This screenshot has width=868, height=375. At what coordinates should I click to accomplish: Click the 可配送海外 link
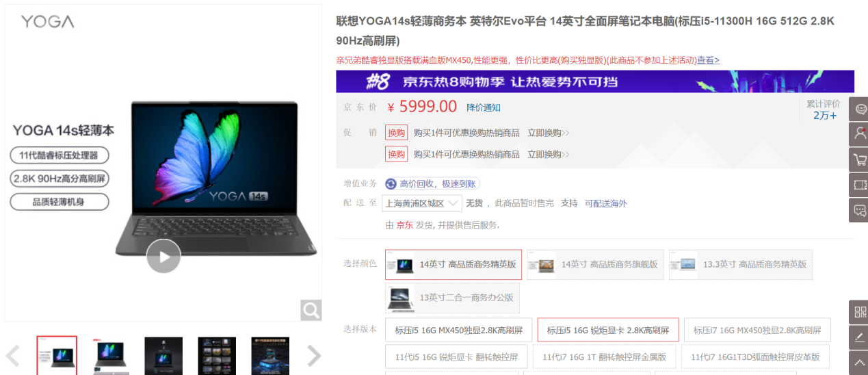click(605, 203)
